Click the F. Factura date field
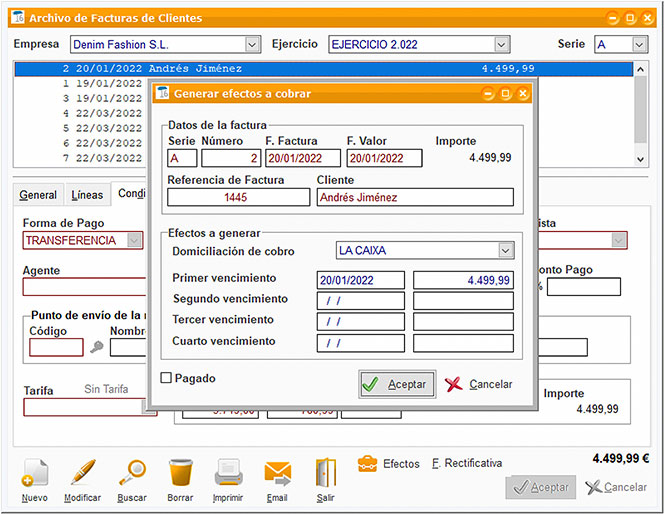Viewport: 664px width, 514px height. pyautogui.click(x=303, y=158)
